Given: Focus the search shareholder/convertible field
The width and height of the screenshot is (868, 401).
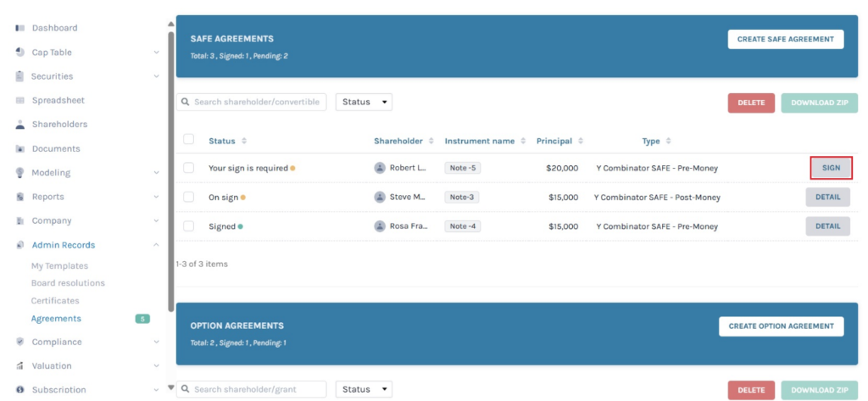Looking at the screenshot, I should pos(257,102).
